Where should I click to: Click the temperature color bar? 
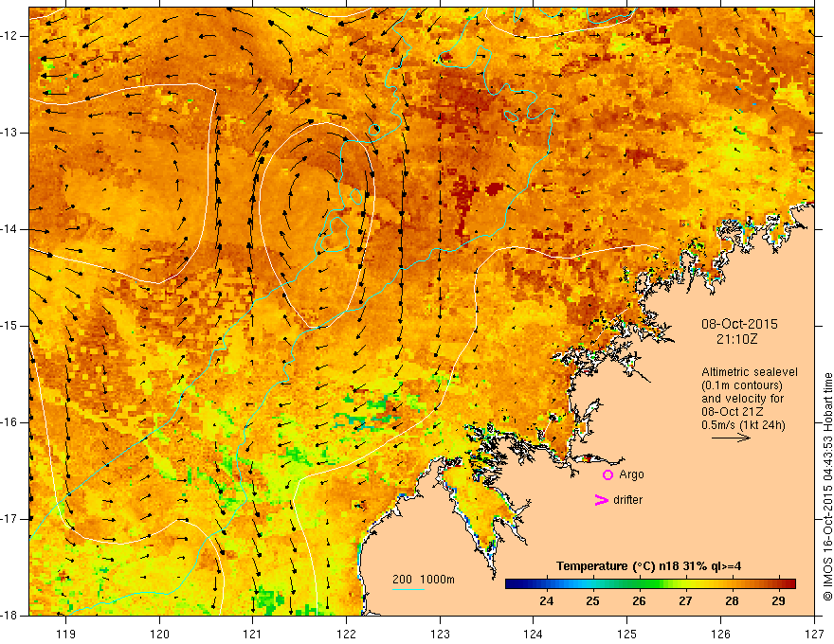coord(650,584)
